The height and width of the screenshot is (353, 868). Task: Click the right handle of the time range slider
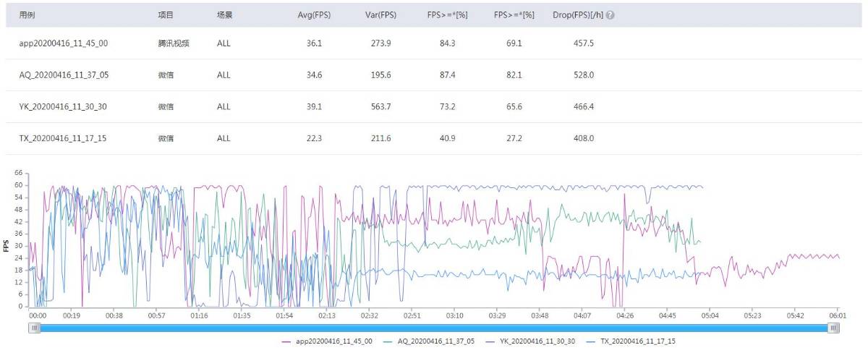[x=834, y=328]
